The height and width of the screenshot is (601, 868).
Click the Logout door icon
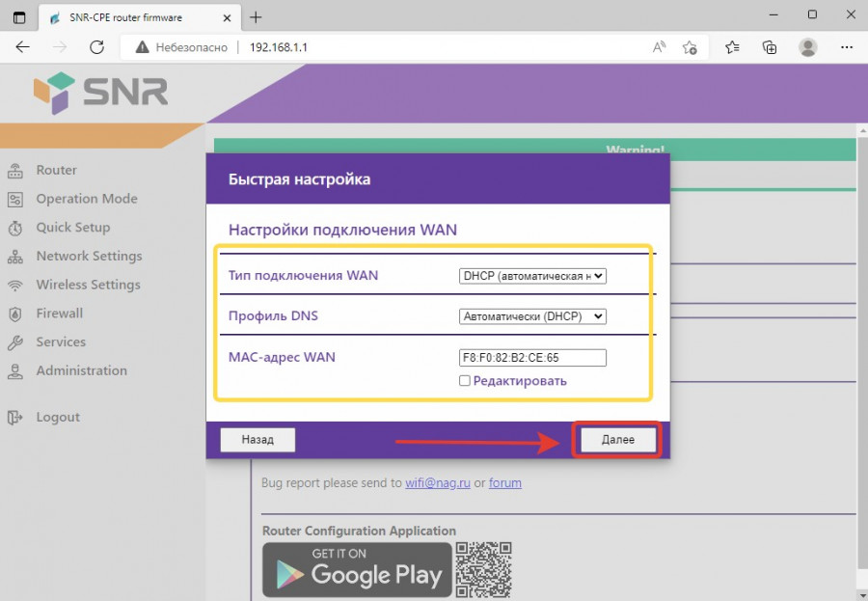click(x=15, y=418)
